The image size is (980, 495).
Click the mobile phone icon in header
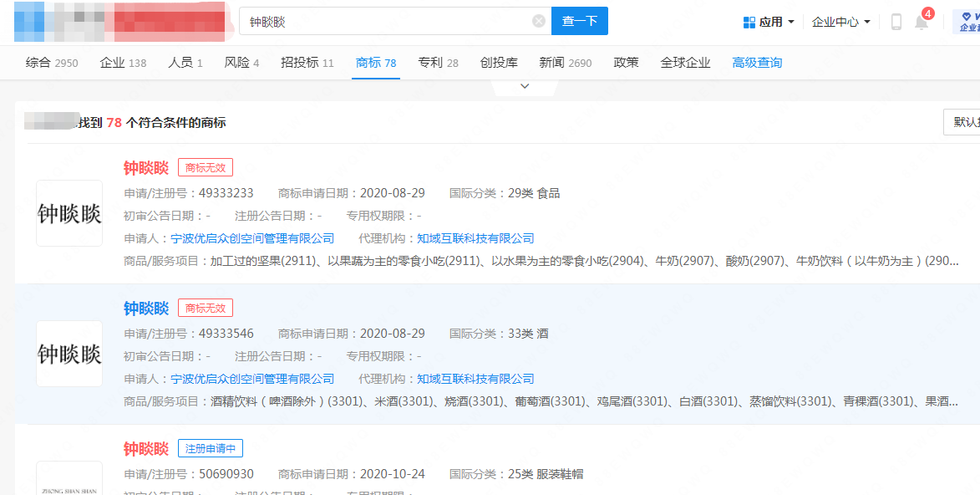tap(896, 22)
